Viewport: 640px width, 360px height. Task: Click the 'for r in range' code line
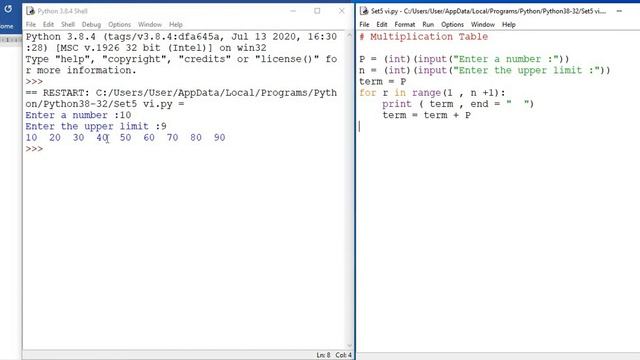point(432,93)
